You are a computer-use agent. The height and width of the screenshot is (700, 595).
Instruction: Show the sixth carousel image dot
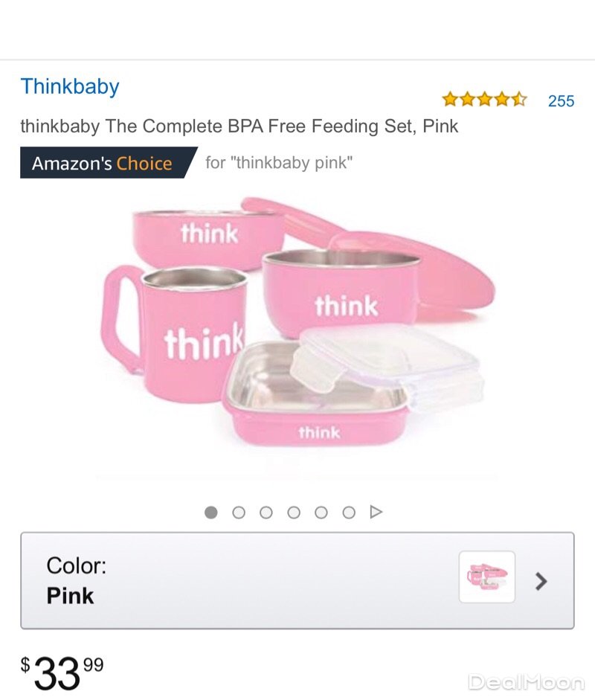pyautogui.click(x=349, y=512)
